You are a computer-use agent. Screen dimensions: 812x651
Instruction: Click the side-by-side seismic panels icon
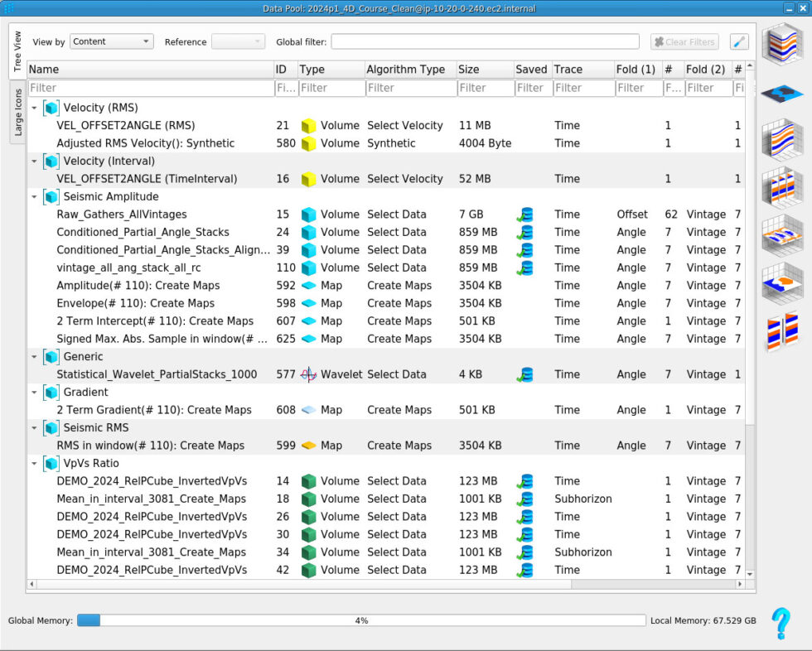click(782, 330)
